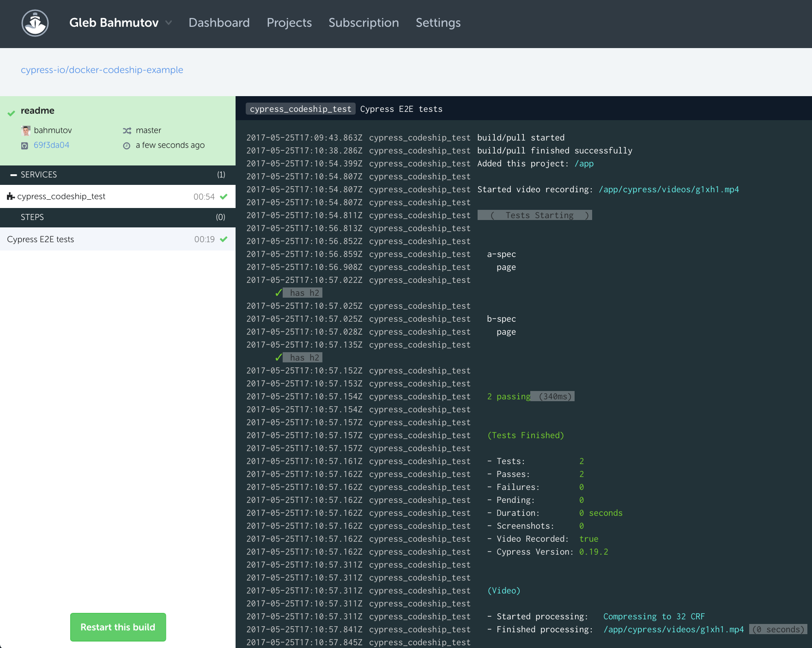
Task: Click the (Video) log heading
Action: (504, 591)
